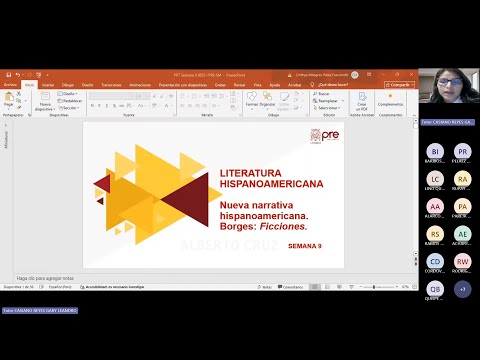480x360 pixels.
Task: Toggle text shadow formatting
Action: pyautogui.click(x=114, y=106)
